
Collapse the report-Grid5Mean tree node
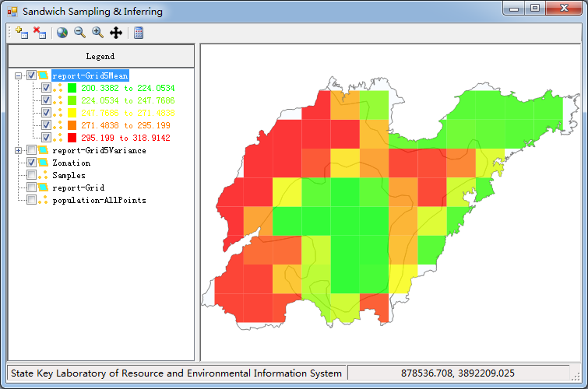(x=18, y=75)
